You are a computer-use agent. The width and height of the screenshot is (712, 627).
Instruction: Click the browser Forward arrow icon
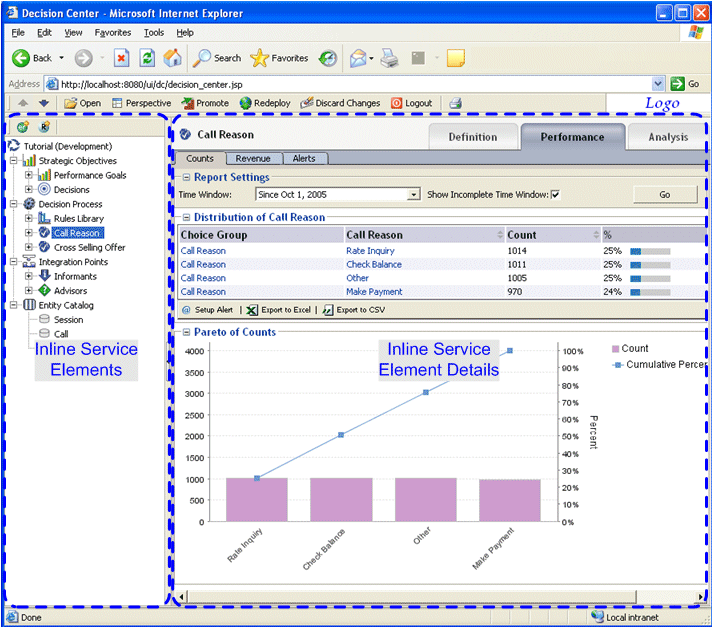pyautogui.click(x=84, y=58)
